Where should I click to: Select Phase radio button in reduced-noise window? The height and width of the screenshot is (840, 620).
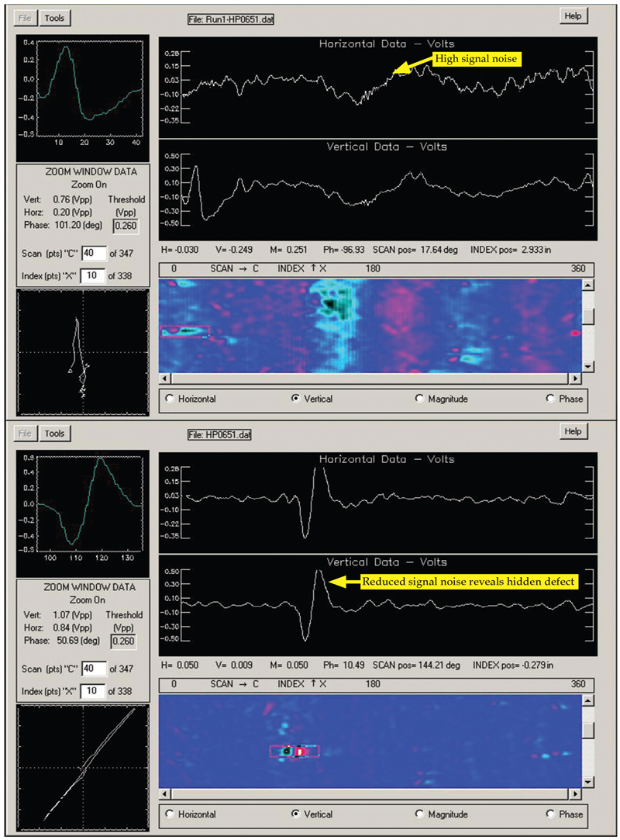pyautogui.click(x=550, y=814)
